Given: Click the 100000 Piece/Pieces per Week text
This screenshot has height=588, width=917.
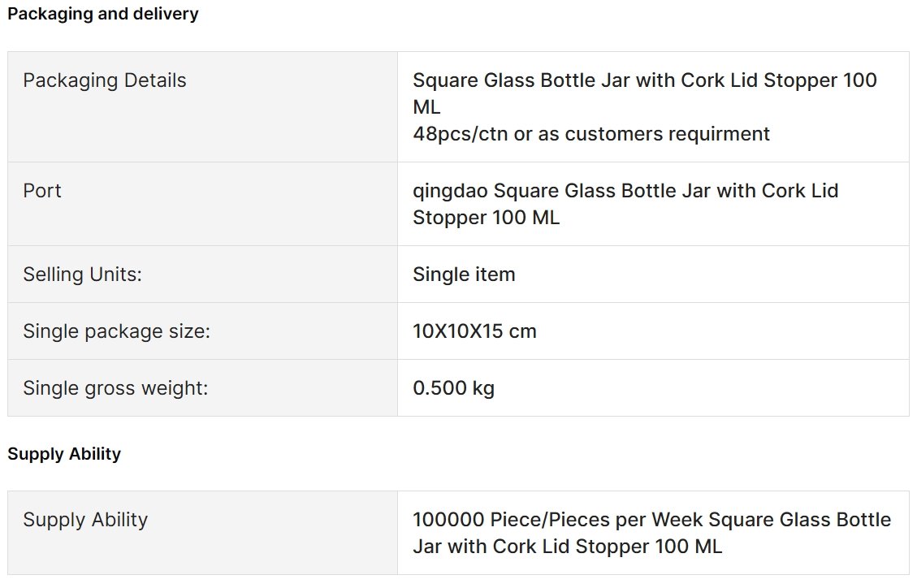Looking at the screenshot, I should click(557, 520).
